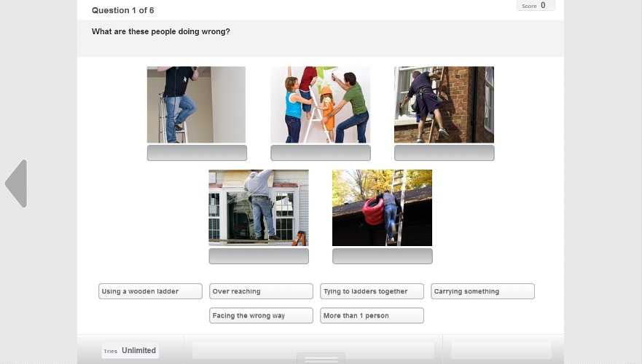Click photo of family painting on ladder
This screenshot has height=364, width=642.
[x=320, y=105]
